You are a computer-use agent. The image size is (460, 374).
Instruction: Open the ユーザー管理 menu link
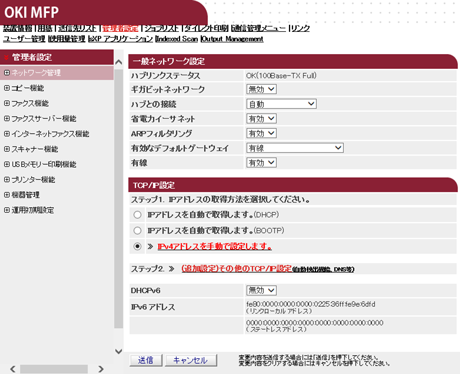24,39
